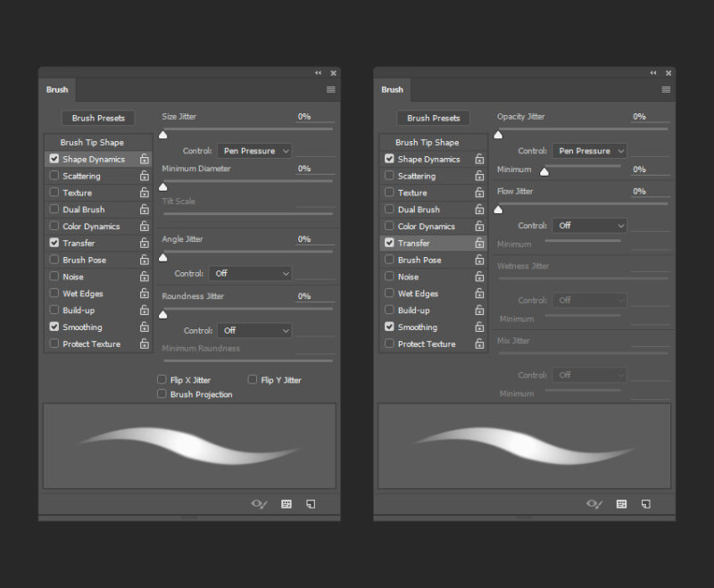
Task: Enable Scattering checkbox in left panel
Action: (54, 177)
